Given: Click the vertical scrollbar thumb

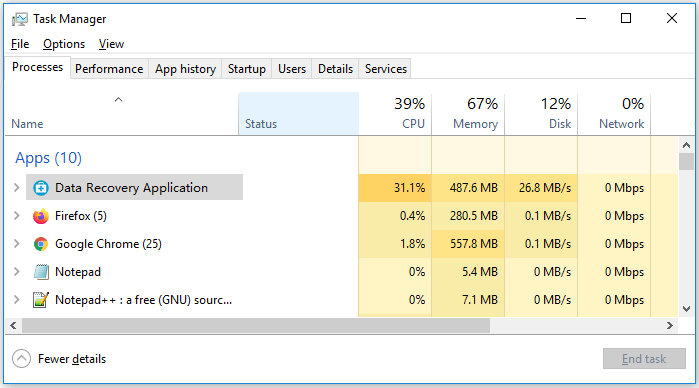Looking at the screenshot, I should coord(687,161).
